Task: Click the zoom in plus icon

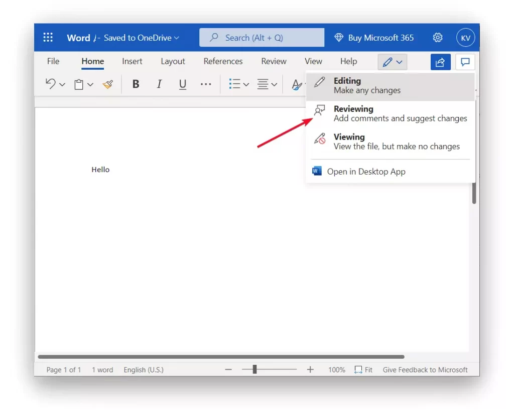Action: pyautogui.click(x=310, y=369)
